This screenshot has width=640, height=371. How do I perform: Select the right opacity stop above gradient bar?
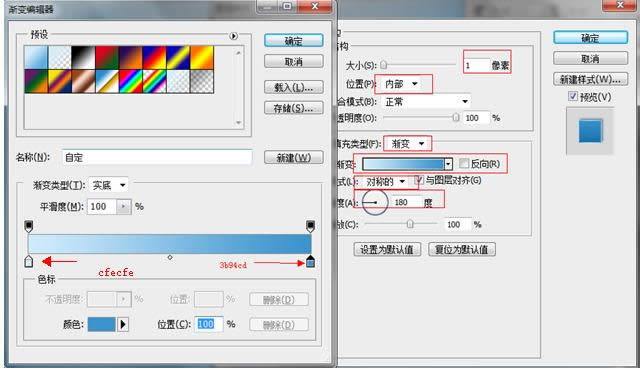tap(310, 226)
